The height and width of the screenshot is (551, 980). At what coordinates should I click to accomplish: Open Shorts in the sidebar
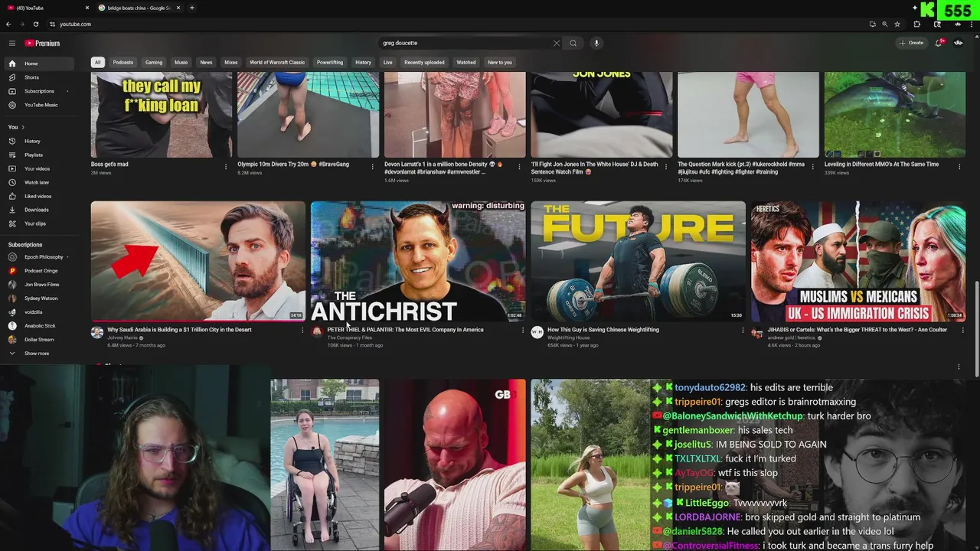click(x=38, y=77)
